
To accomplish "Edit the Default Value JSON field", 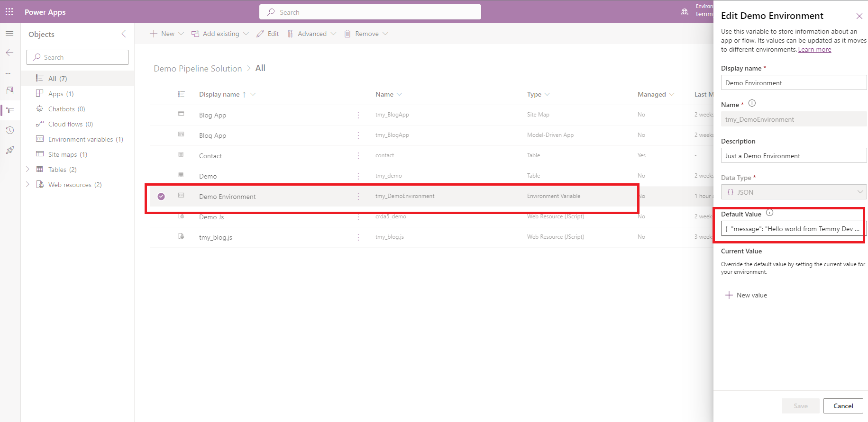I will (x=794, y=229).
